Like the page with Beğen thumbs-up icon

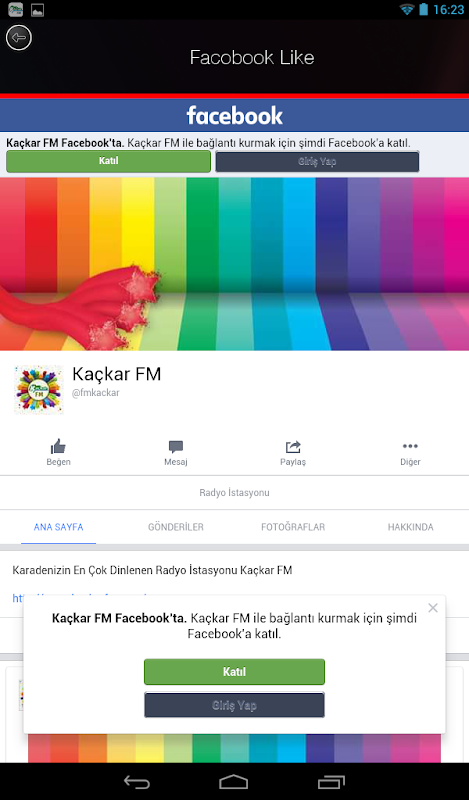tap(58, 447)
